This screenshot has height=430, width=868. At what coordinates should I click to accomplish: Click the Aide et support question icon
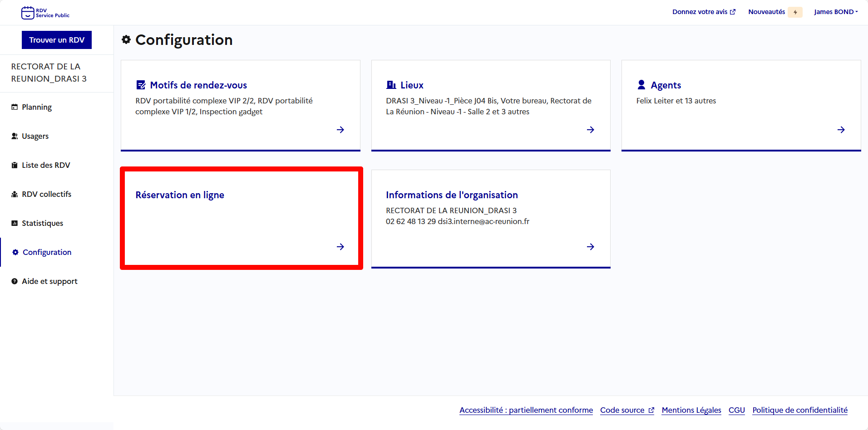(x=15, y=281)
